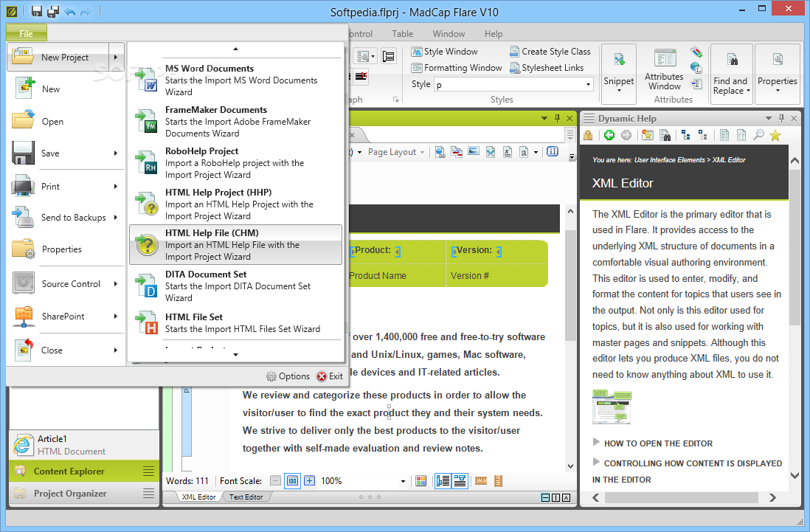Viewport: 810px width, 532px height.
Task: Click the Options button in File menu
Action: point(288,376)
